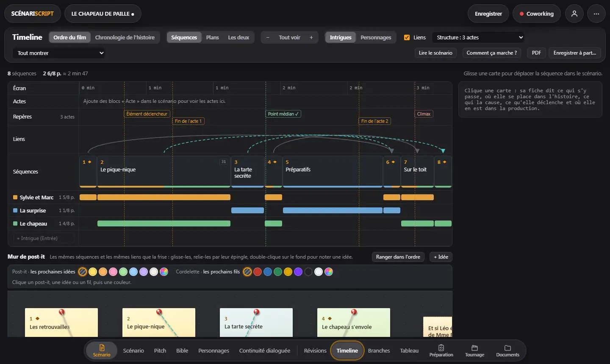The image size is (610, 364).
Task: Select the no-color post-it swatch
Action: [x=83, y=272]
